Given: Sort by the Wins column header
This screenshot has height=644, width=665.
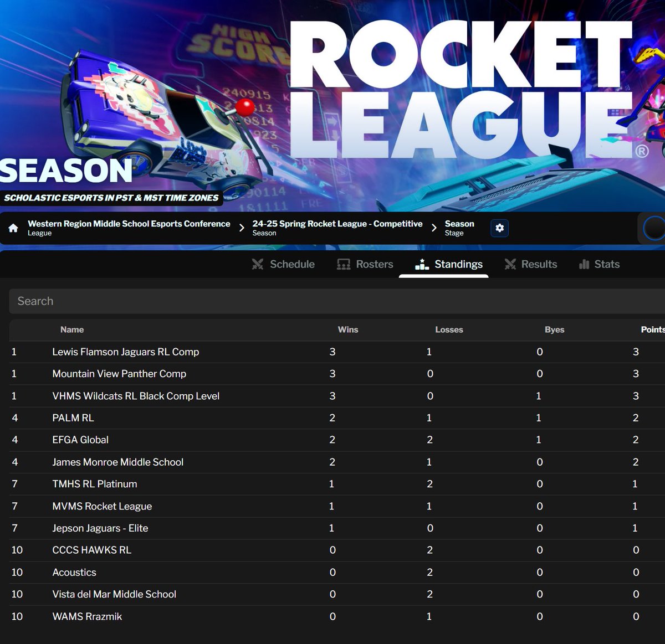Looking at the screenshot, I should [x=348, y=329].
